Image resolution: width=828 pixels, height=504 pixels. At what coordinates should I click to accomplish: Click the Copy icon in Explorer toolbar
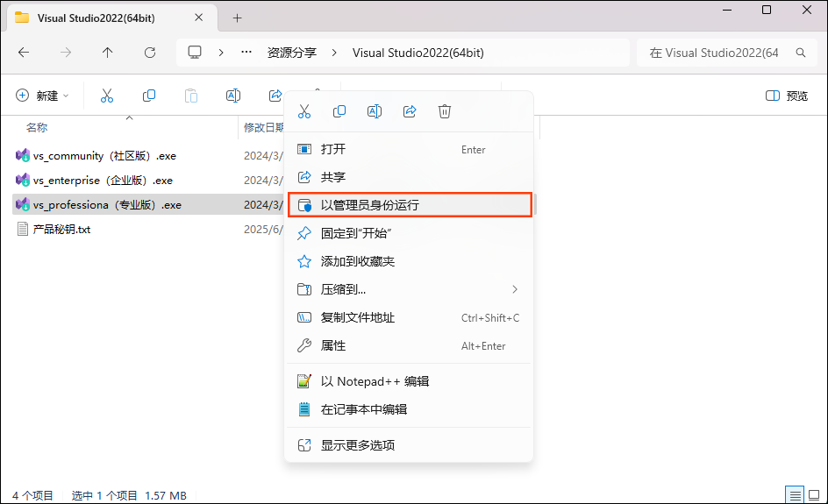click(149, 96)
